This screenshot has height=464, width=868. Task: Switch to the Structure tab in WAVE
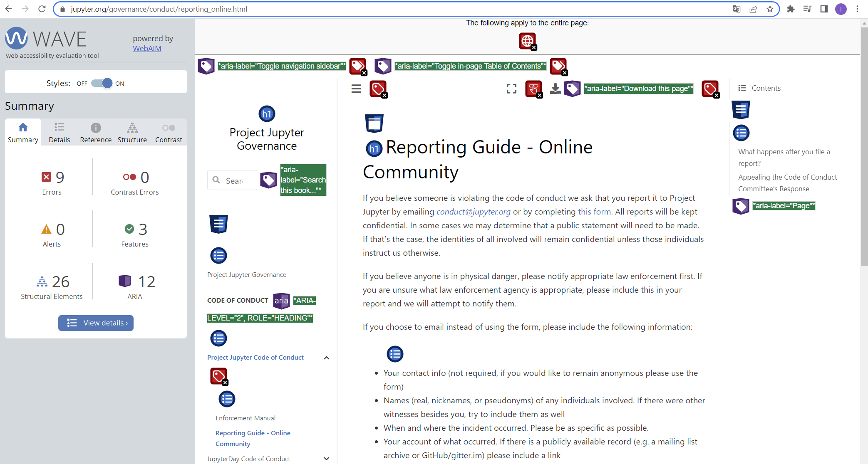click(x=132, y=132)
